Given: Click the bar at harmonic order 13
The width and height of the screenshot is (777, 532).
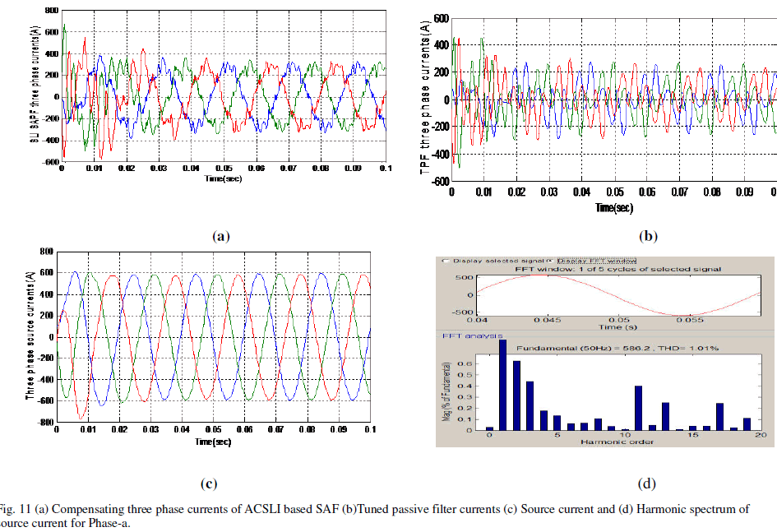Looking at the screenshot, I should [x=665, y=416].
